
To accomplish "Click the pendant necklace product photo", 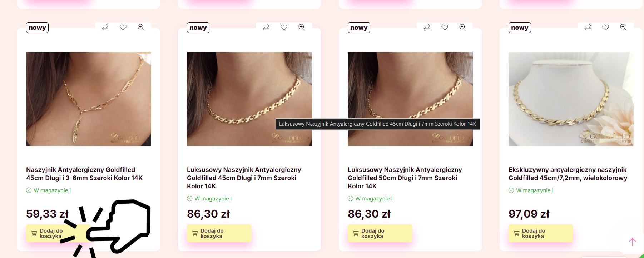I will pos(89,99).
